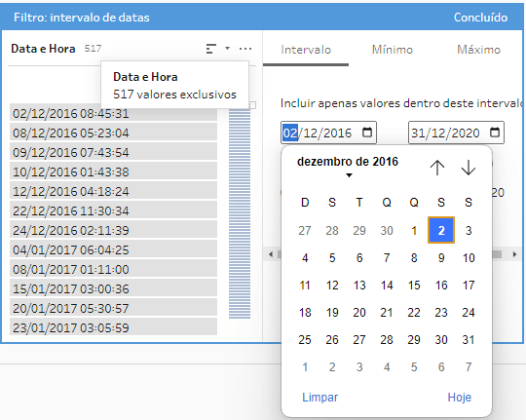Click the Data e Hora field header

coord(43,49)
